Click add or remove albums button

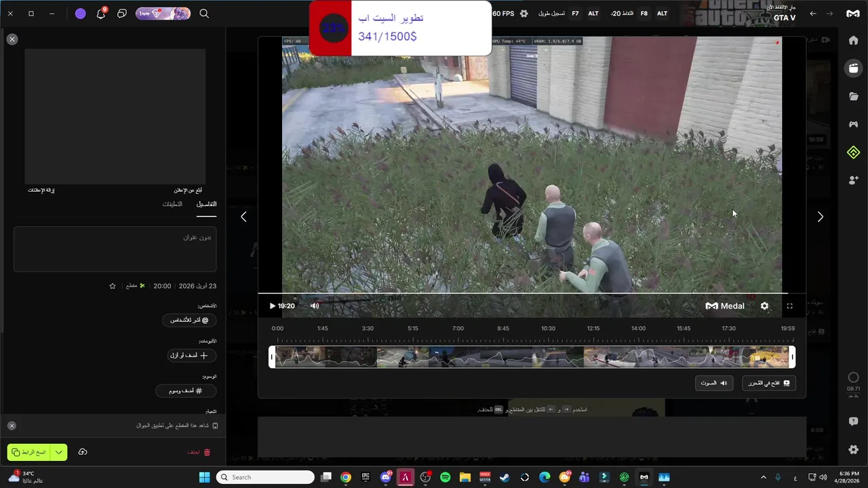tap(192, 355)
